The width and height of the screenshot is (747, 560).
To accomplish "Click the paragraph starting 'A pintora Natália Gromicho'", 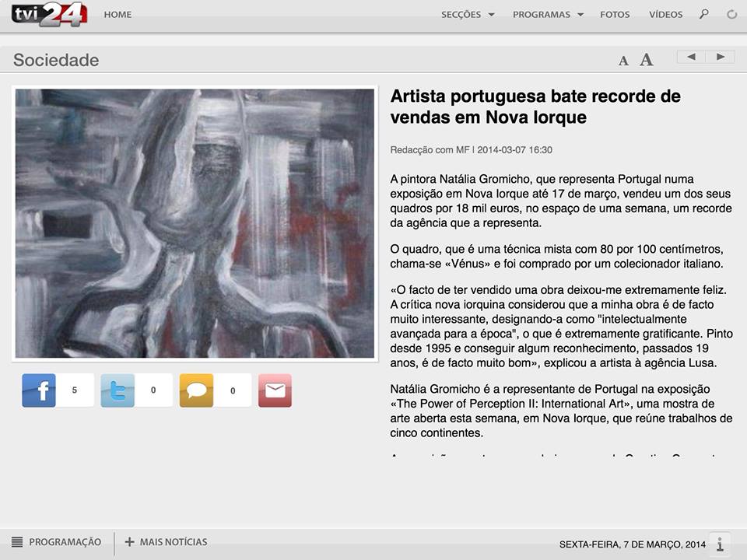I will pos(561,201).
